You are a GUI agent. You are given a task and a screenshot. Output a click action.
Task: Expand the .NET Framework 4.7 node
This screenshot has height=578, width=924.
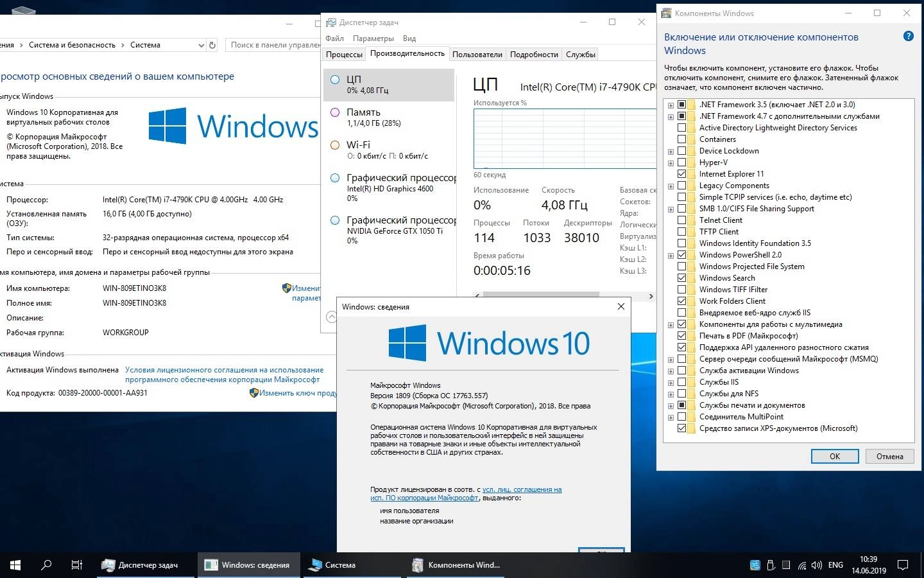[x=671, y=117]
